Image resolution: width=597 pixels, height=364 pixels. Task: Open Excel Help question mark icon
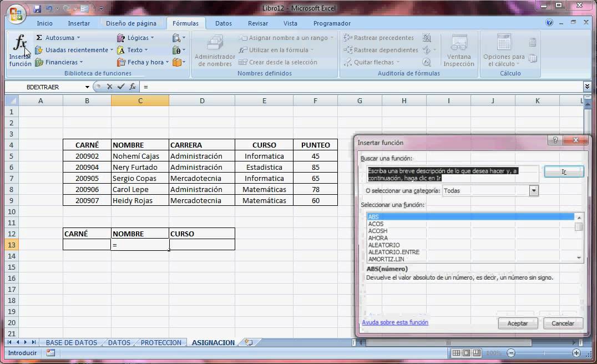(x=549, y=22)
